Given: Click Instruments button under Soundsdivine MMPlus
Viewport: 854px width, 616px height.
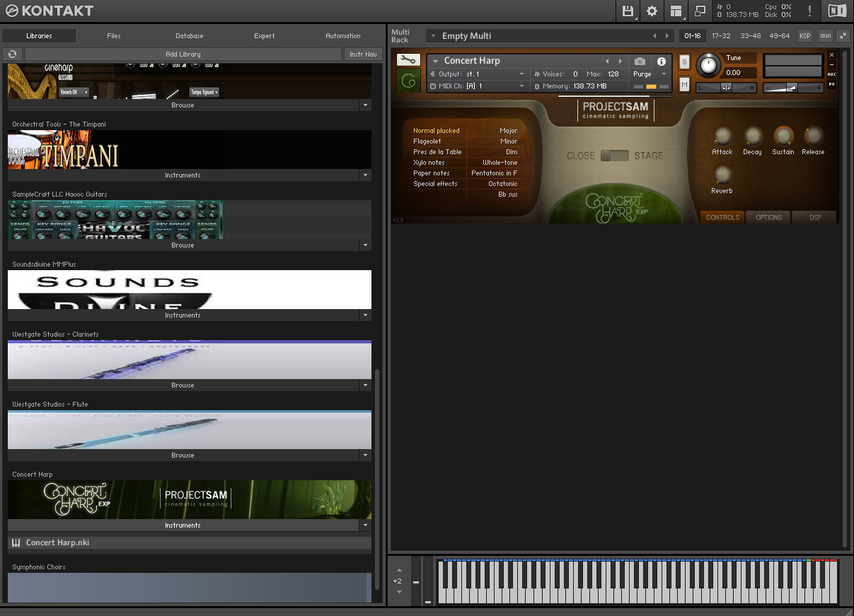Looking at the screenshot, I should pyautogui.click(x=183, y=315).
